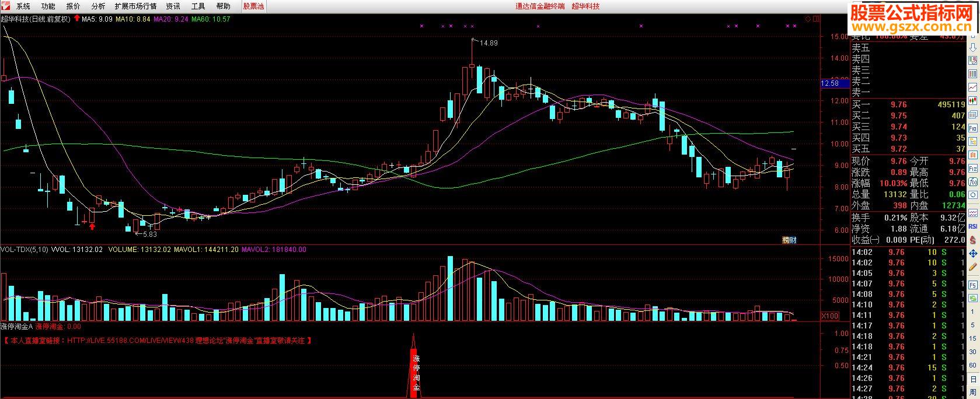Switch to 60-minute period
Image resolution: width=980 pixels, height=399 pixels.
pos(973,365)
